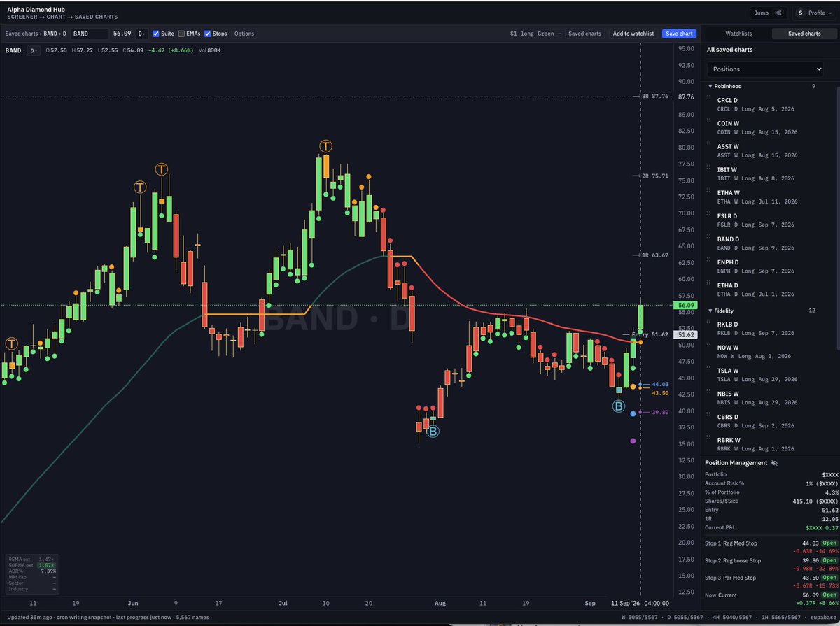
Task: Toggle the Suite checkbox
Action: coord(157,34)
